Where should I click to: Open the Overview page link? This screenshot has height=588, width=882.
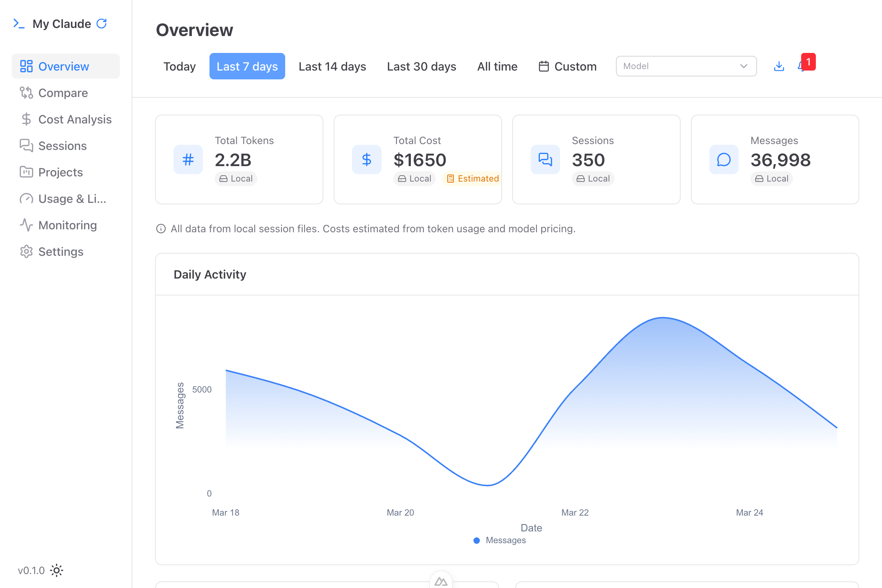click(66, 67)
